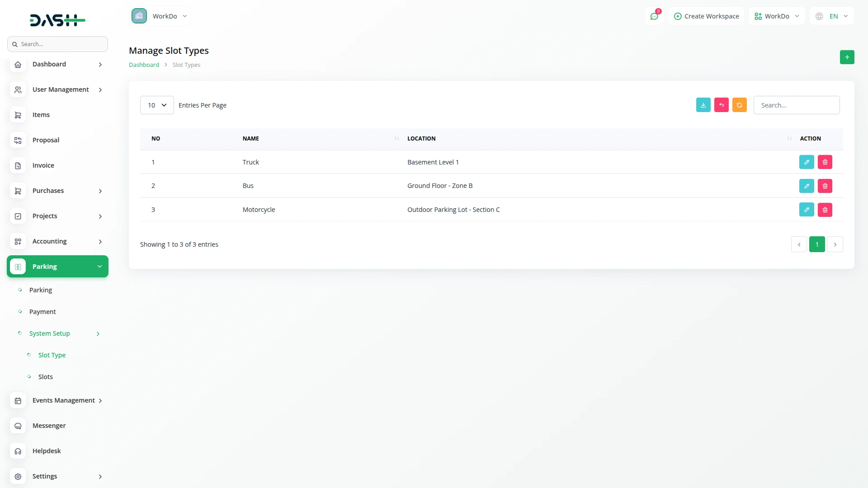Delete the Bus slot type
Image resolution: width=868 pixels, height=488 pixels.
pyautogui.click(x=825, y=186)
